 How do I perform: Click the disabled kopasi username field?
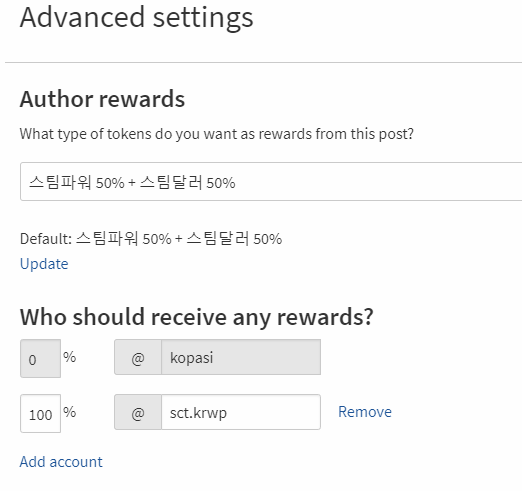tap(241, 357)
